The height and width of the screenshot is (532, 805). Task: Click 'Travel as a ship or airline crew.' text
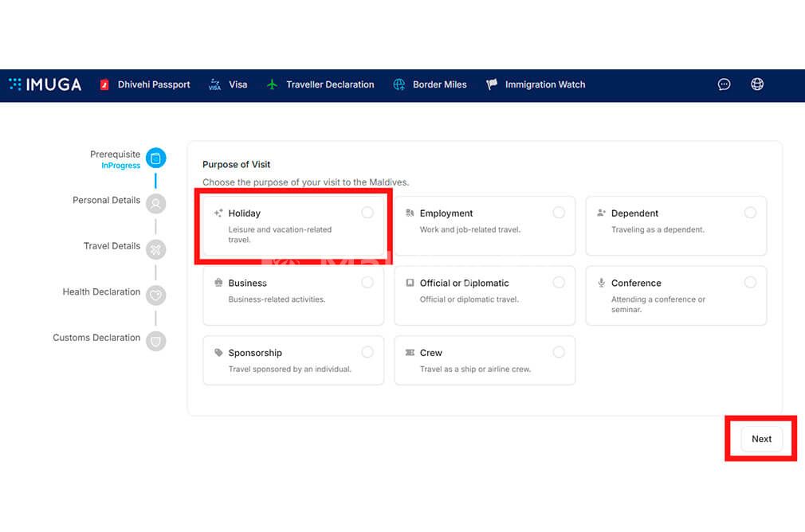[x=475, y=370]
